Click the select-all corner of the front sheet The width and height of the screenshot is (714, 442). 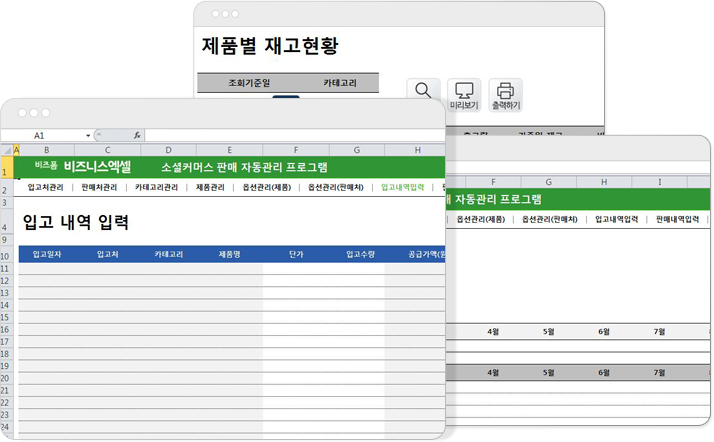7,150
